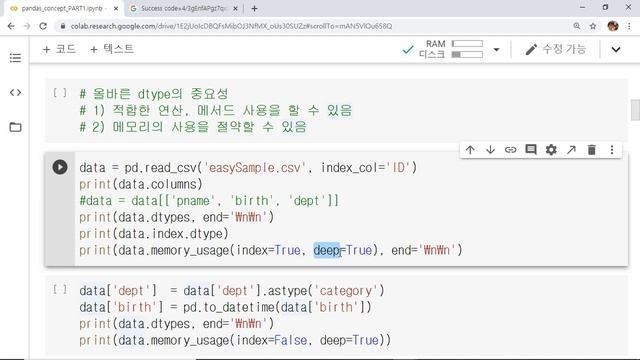Open the Chrome profile avatar
Image resolution: width=640 pixels, height=360 pixels.
pos(613,26)
